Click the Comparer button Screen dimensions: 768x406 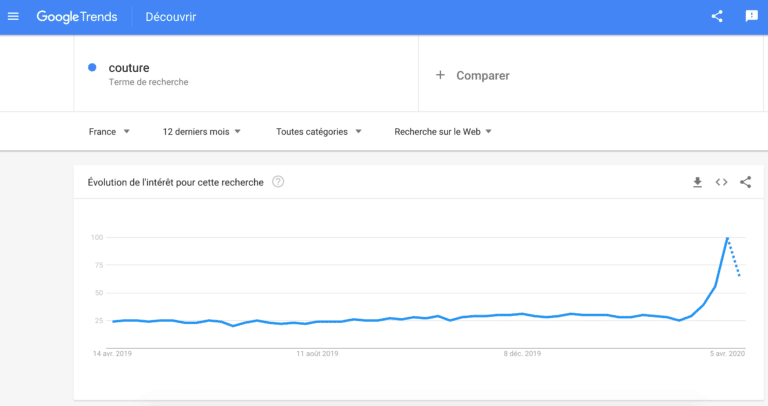pos(473,75)
